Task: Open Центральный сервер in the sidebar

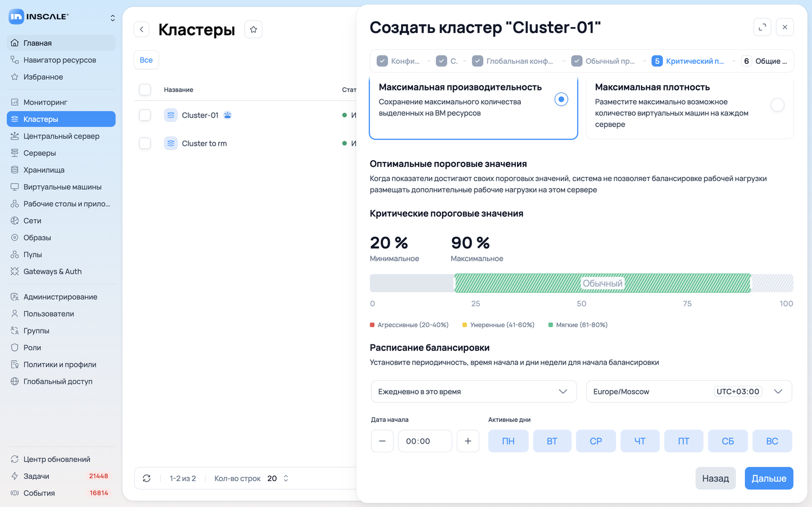Action: [x=61, y=136]
